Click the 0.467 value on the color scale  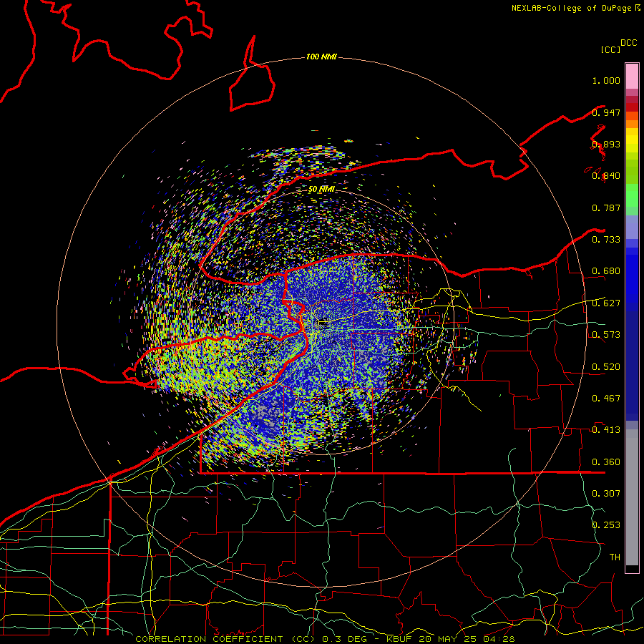point(606,399)
